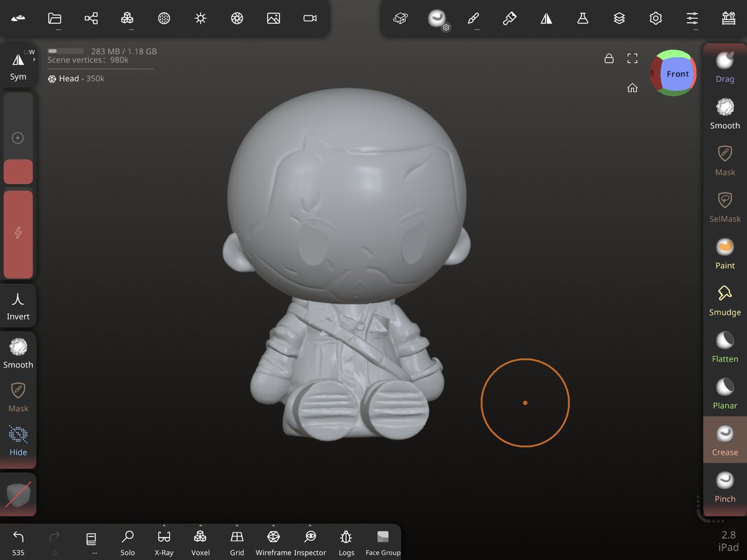Viewport: 747px width, 560px height.
Task: Open Voxel remesh option
Action: pyautogui.click(x=200, y=542)
